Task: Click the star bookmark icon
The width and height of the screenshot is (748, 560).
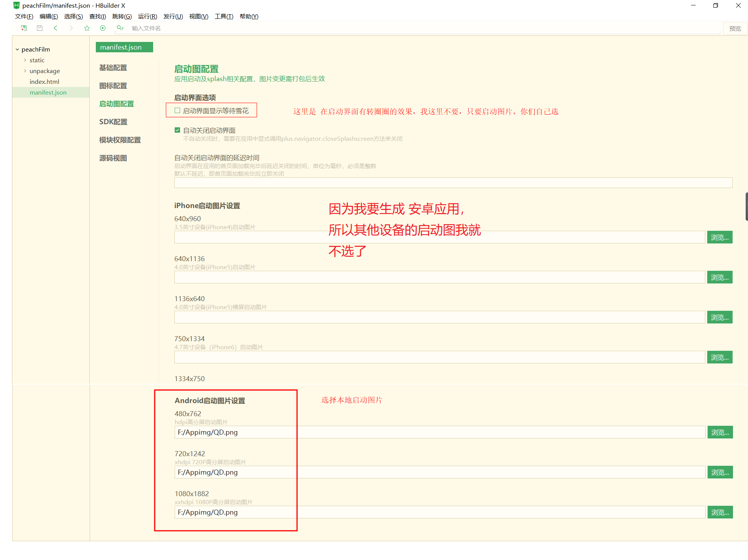Action: click(87, 28)
